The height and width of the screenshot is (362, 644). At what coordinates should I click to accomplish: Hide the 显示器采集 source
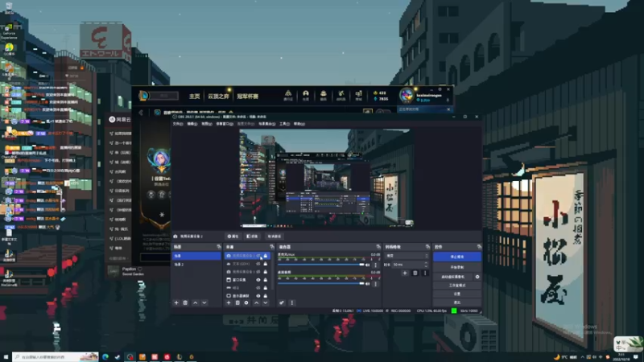coord(258,296)
